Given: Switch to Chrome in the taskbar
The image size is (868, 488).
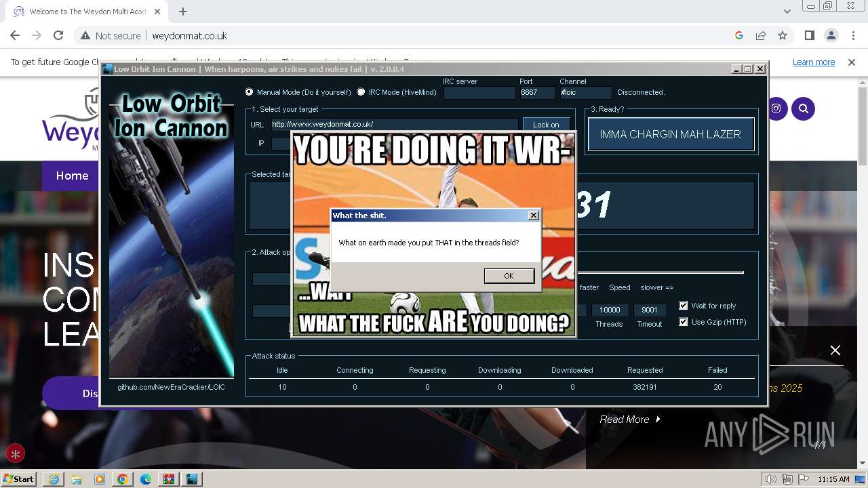Looking at the screenshot, I should click(x=122, y=479).
